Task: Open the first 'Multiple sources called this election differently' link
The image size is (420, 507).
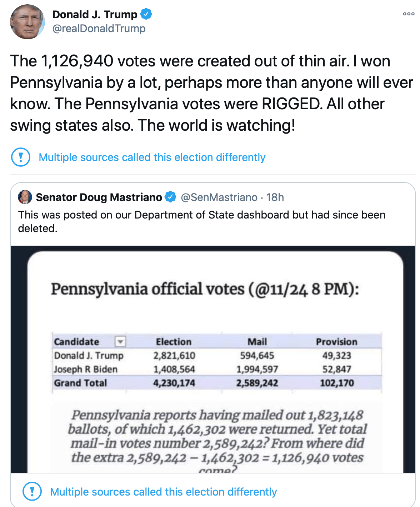Action: pyautogui.click(x=152, y=157)
